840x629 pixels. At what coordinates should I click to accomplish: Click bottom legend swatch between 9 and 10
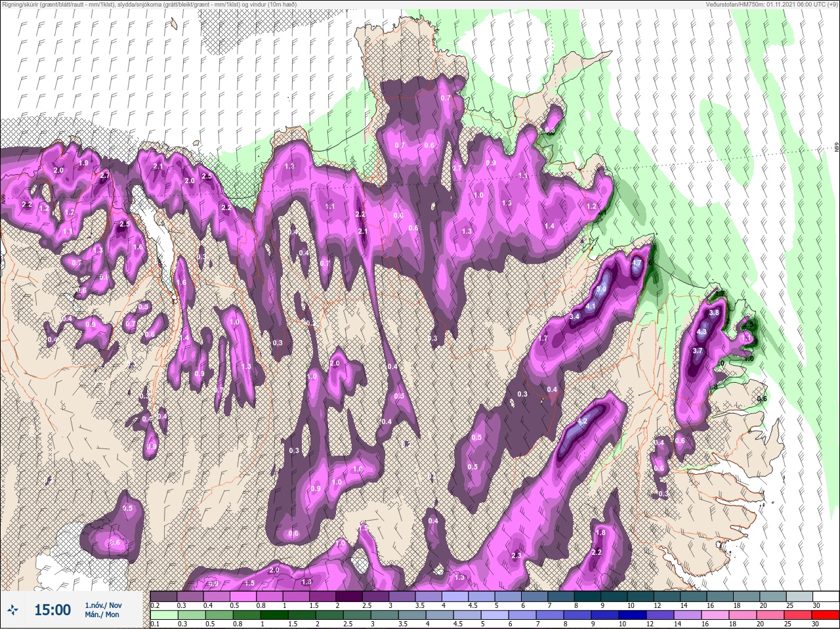tap(606, 615)
